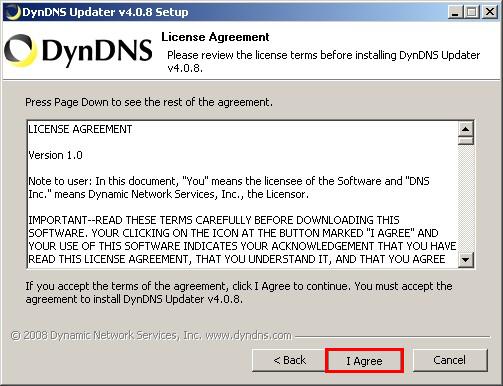
Task: Click the maximize button in the title bar
Action: click(472, 12)
